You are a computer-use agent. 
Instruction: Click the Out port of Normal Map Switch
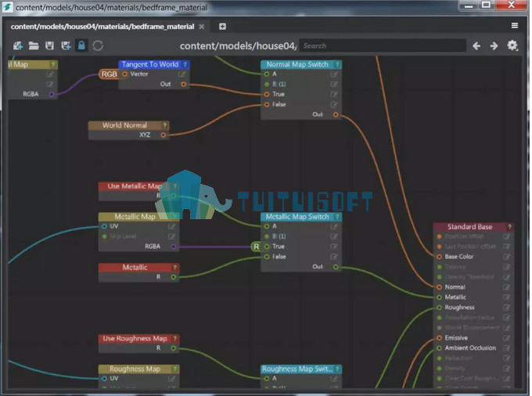[336, 115]
